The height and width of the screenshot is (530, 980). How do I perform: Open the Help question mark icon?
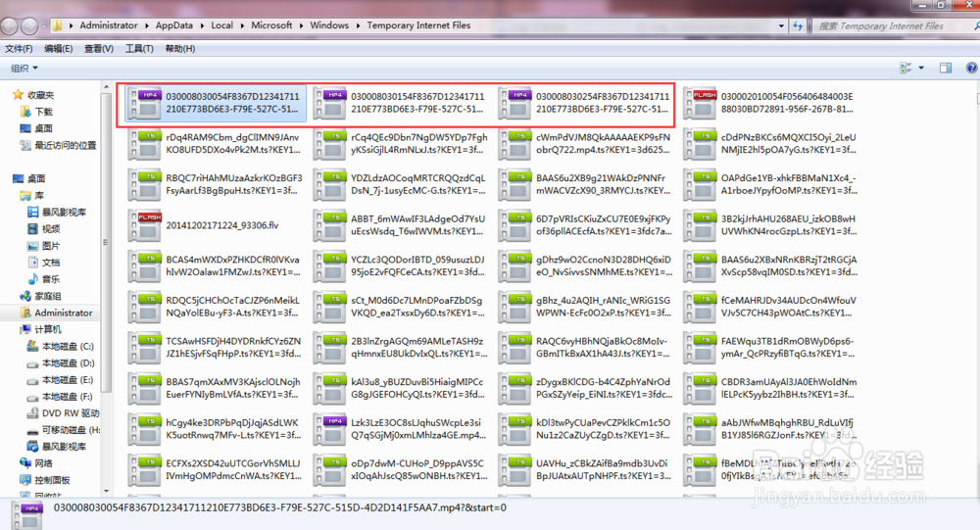coord(971,68)
